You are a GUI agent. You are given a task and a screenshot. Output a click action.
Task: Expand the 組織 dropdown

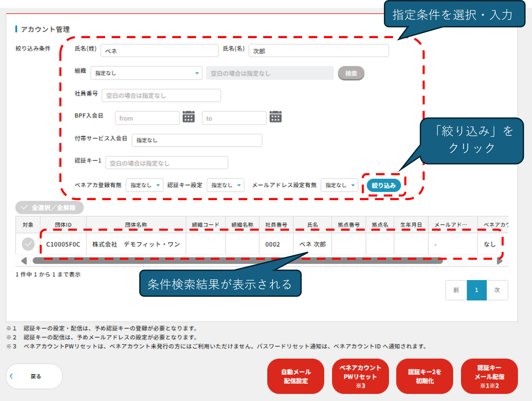click(146, 73)
